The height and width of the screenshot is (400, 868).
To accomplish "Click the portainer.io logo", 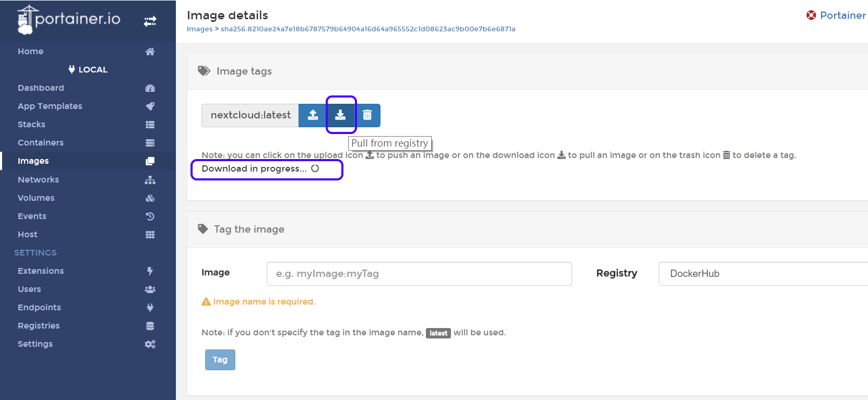I will click(69, 20).
